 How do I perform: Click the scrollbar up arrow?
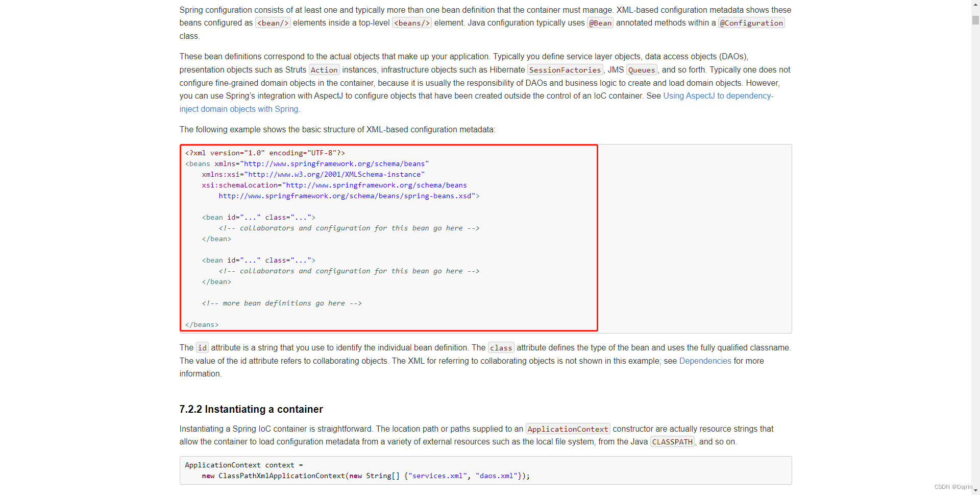coord(975,4)
